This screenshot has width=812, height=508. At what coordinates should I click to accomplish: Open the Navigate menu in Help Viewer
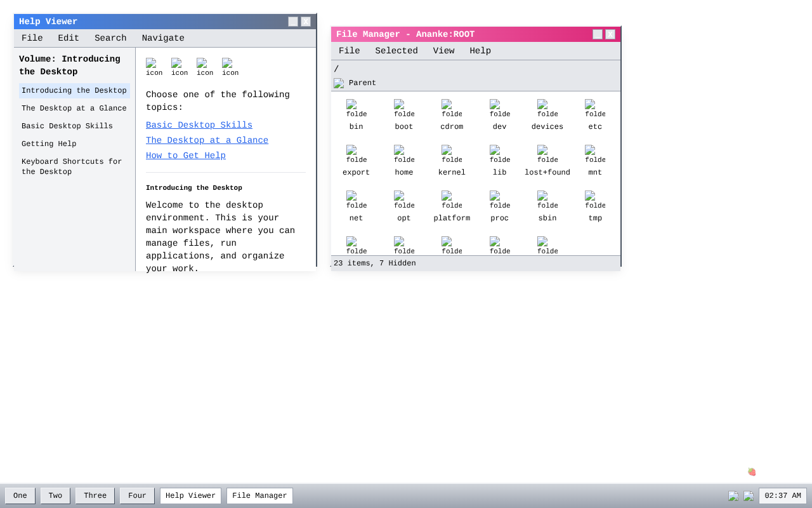pyautogui.click(x=163, y=38)
